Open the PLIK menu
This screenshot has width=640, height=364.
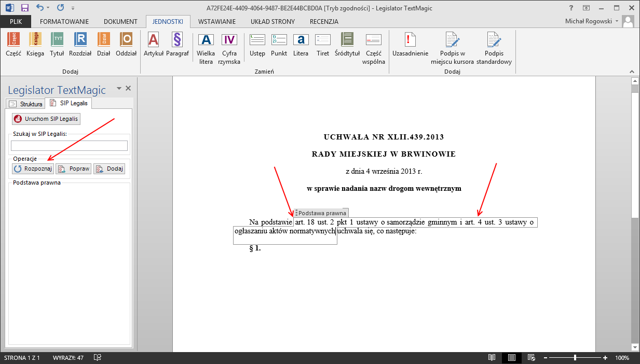coord(16,21)
